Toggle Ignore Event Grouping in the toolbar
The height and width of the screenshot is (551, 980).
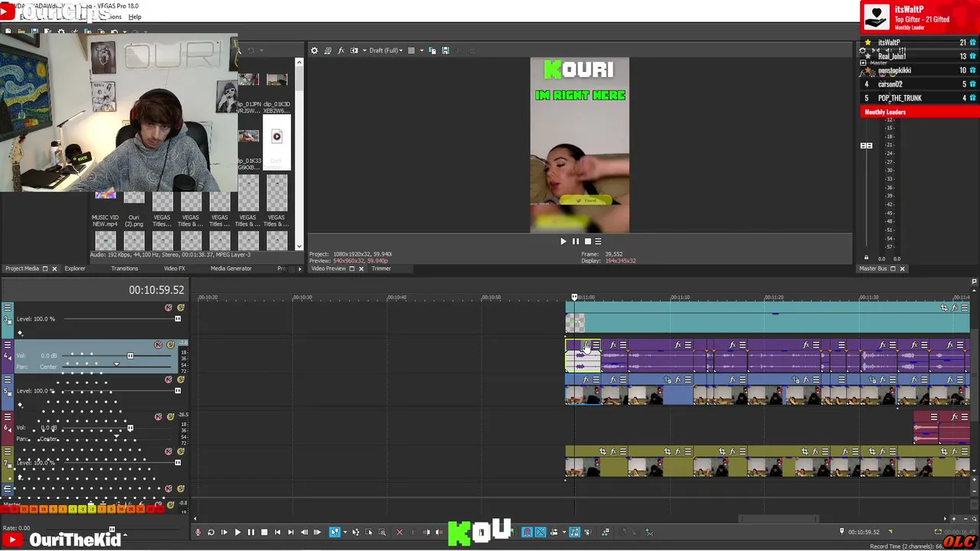[588, 532]
